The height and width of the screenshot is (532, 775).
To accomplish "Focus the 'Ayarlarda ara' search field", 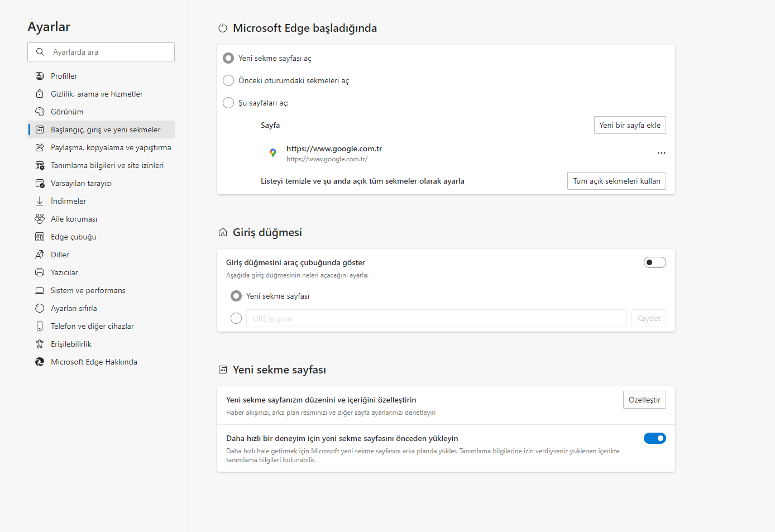I will click(101, 52).
